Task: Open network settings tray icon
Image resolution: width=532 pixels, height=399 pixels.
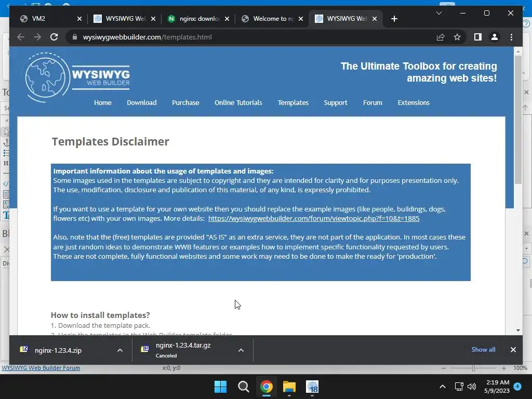Action: (x=459, y=387)
